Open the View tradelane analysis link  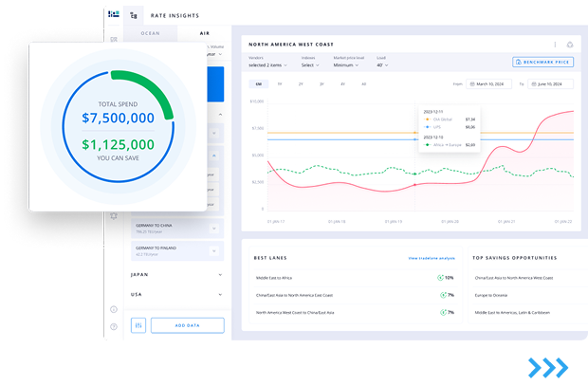pos(432,257)
